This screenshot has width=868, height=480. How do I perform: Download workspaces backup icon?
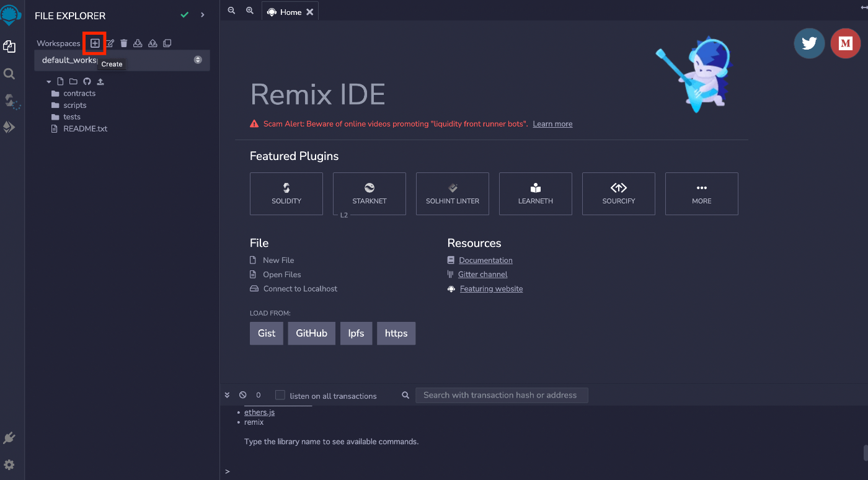(x=138, y=43)
